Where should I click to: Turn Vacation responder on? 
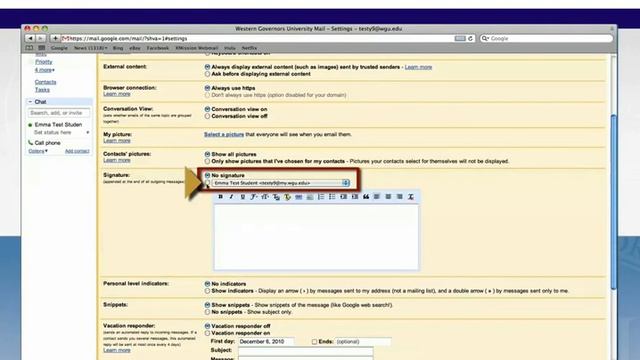[207, 333]
